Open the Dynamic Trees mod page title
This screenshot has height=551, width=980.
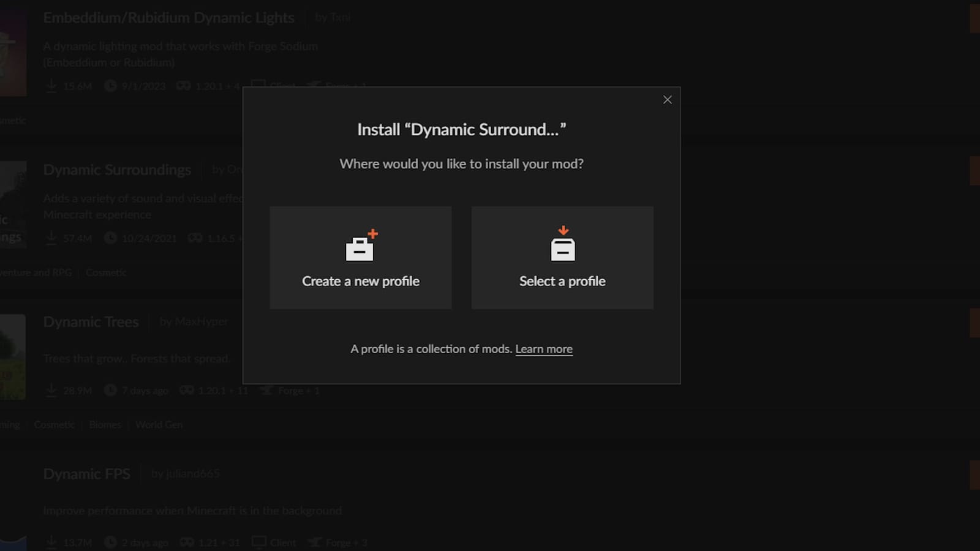click(91, 322)
